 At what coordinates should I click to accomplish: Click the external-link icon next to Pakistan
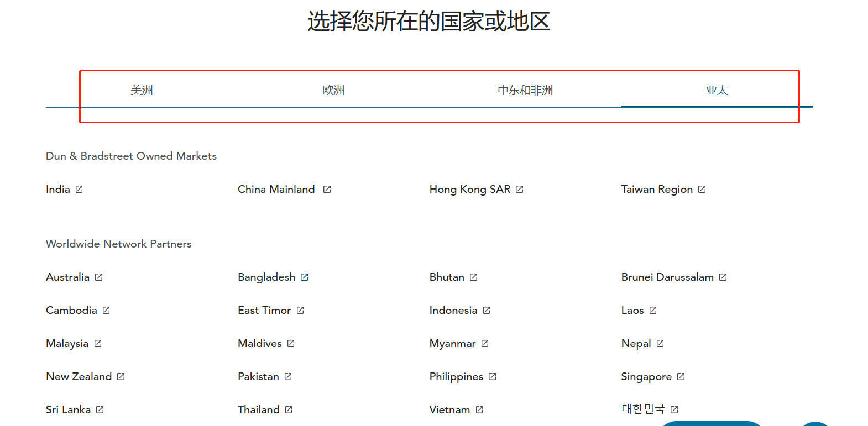click(288, 376)
